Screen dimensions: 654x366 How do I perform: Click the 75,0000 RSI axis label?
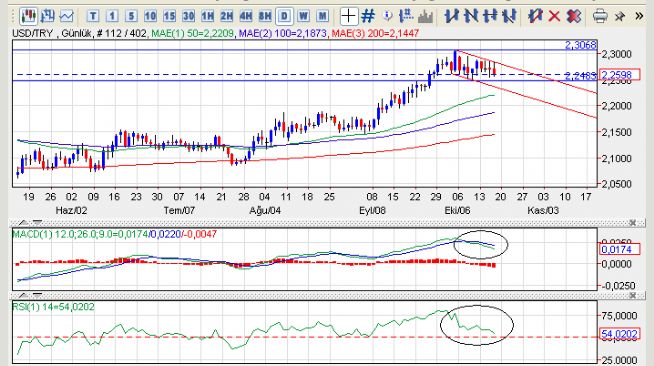pos(619,316)
